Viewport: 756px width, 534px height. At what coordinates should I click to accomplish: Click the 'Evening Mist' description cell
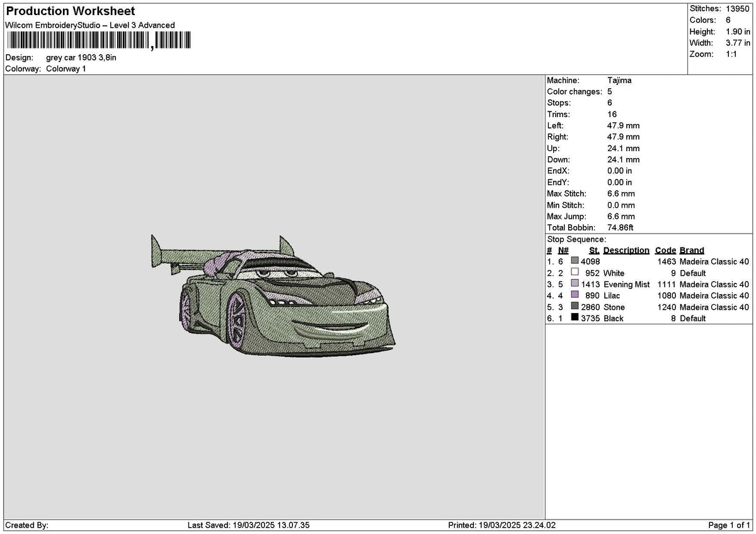click(x=626, y=285)
